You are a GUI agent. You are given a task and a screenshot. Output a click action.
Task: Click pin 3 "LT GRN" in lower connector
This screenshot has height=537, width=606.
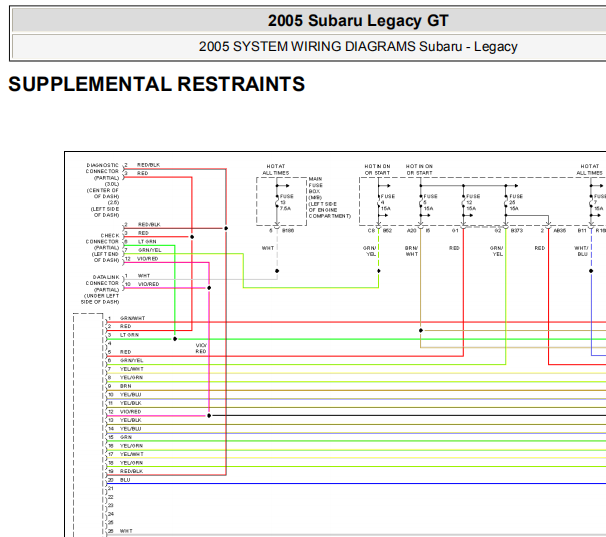129,335
